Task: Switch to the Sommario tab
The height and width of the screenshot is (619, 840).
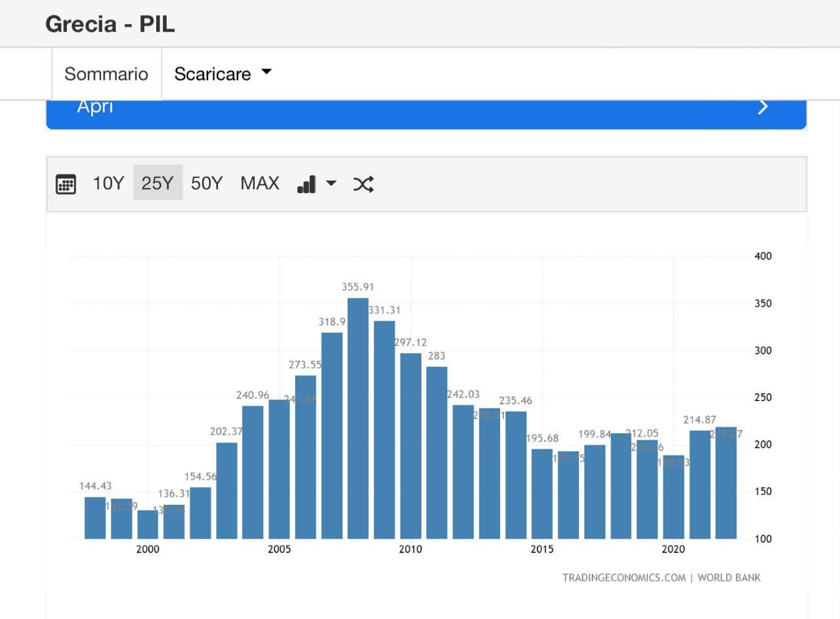Action: tap(106, 74)
